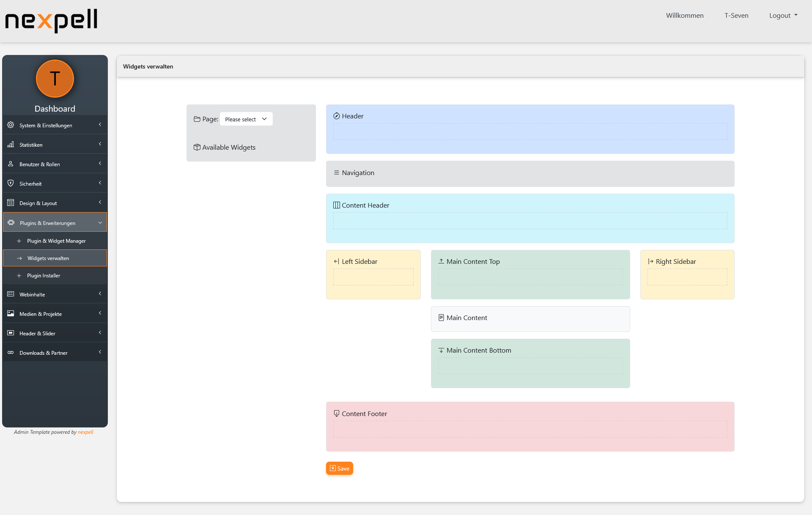The image size is (812, 515).
Task: Click the puzzle icon for Plugins & Erweiterungen
Action: click(11, 222)
